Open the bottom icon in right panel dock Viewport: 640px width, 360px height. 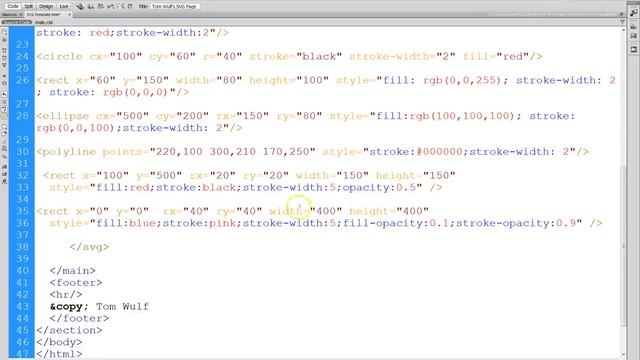pos(633,49)
